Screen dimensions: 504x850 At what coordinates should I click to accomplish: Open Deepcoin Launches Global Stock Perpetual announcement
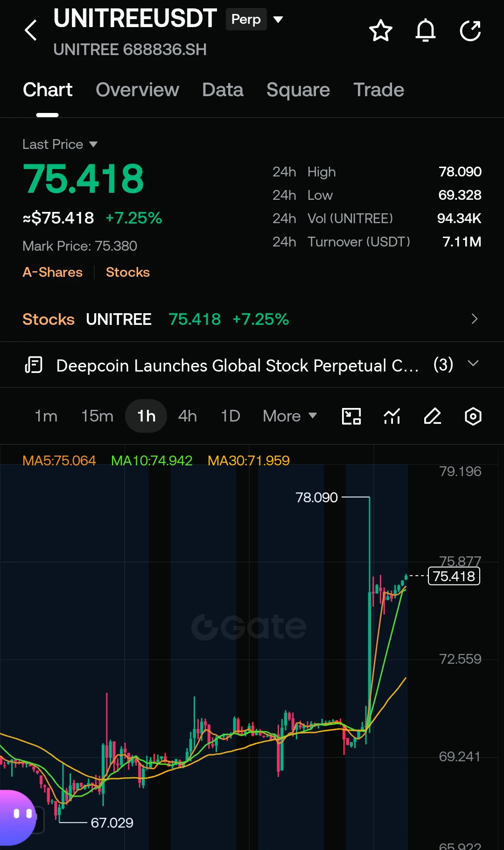point(238,365)
